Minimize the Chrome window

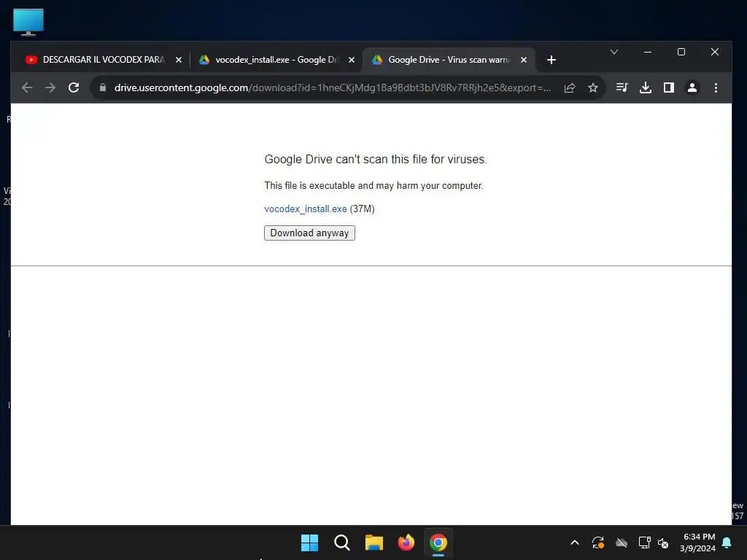pos(648,52)
